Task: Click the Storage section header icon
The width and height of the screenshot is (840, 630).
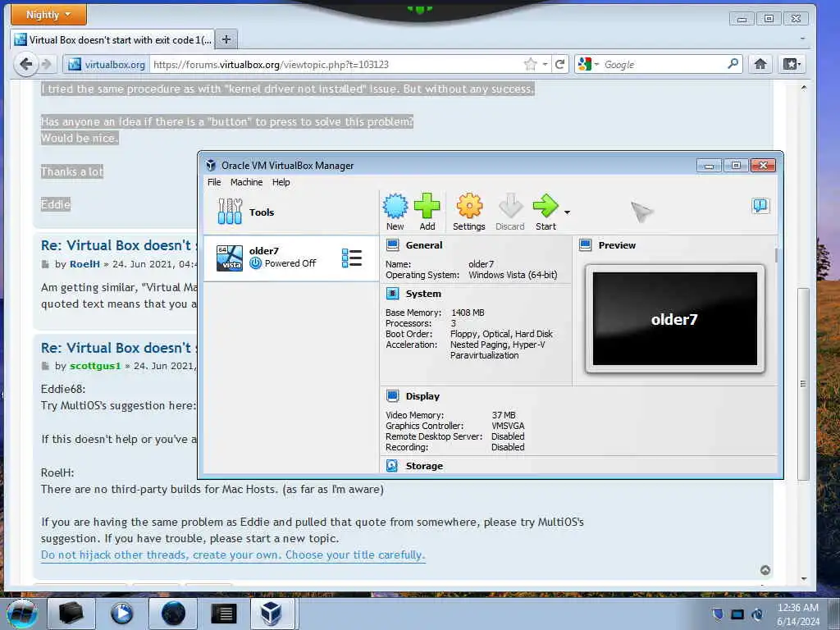Action: click(x=392, y=466)
